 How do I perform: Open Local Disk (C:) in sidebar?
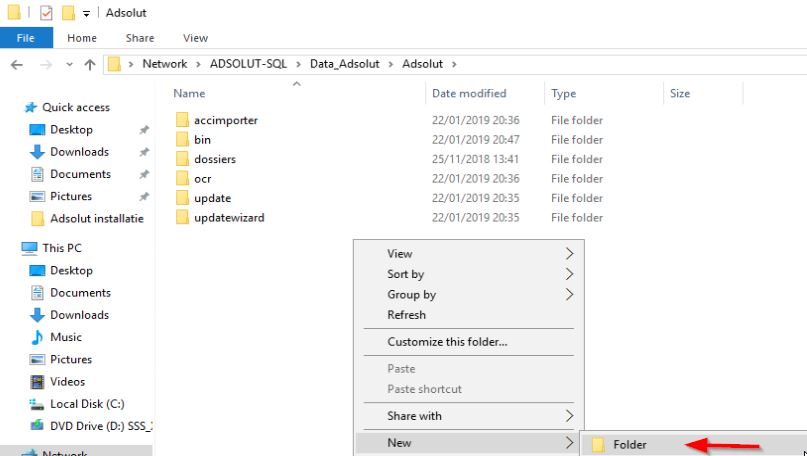pyautogui.click(x=85, y=404)
